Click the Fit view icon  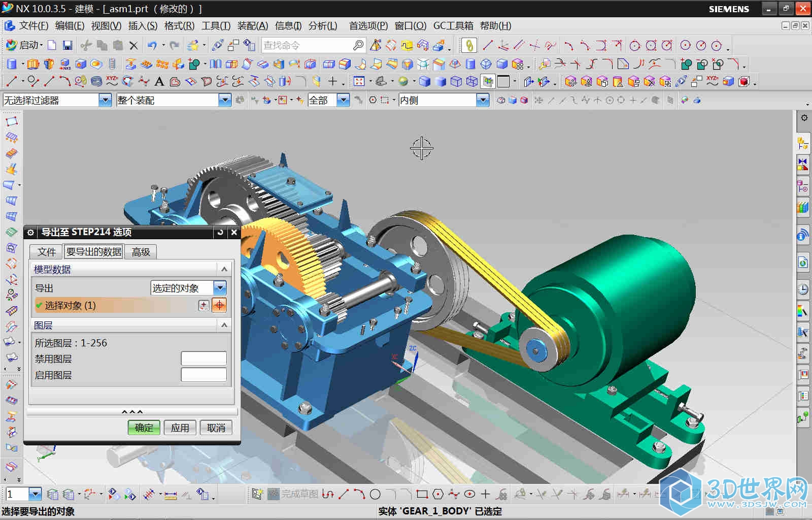[359, 81]
